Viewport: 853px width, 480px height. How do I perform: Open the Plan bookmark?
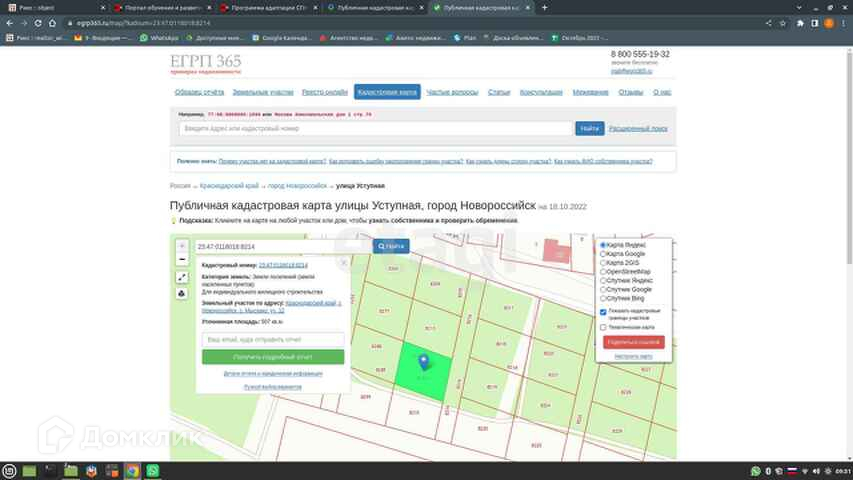(x=465, y=38)
